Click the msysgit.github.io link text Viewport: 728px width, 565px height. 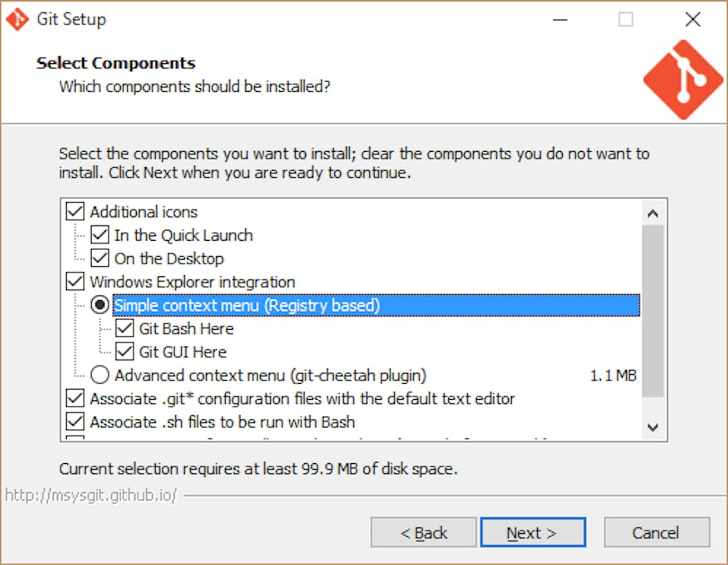point(91,496)
